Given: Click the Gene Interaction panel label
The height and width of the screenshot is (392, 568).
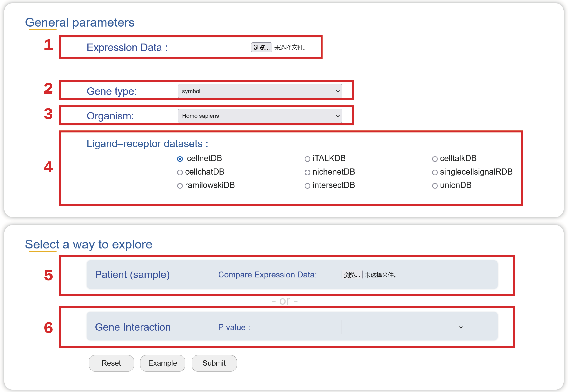Looking at the screenshot, I should tap(133, 327).
